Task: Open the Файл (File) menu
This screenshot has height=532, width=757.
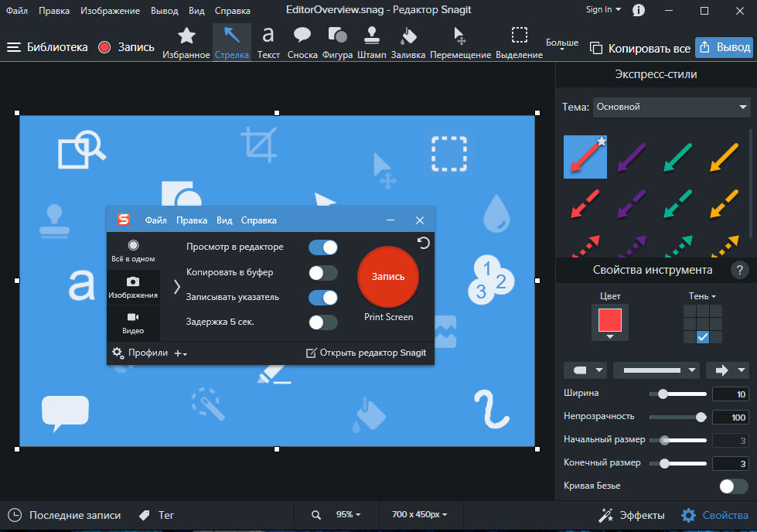Action: coord(17,11)
